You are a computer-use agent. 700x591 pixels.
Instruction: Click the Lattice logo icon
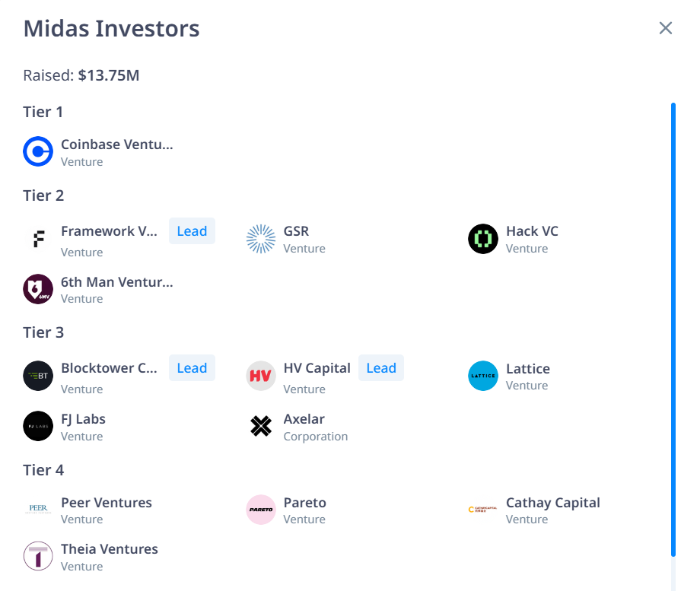[483, 376]
